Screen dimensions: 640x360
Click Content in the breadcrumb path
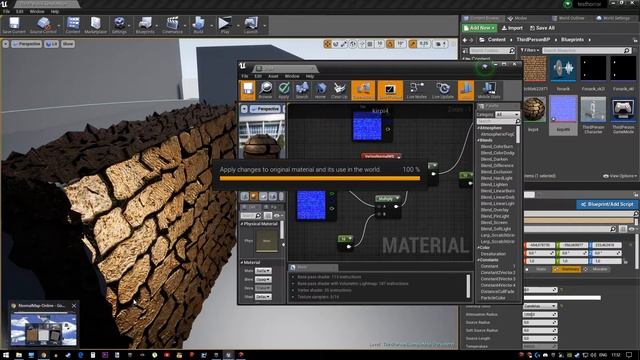[497, 40]
